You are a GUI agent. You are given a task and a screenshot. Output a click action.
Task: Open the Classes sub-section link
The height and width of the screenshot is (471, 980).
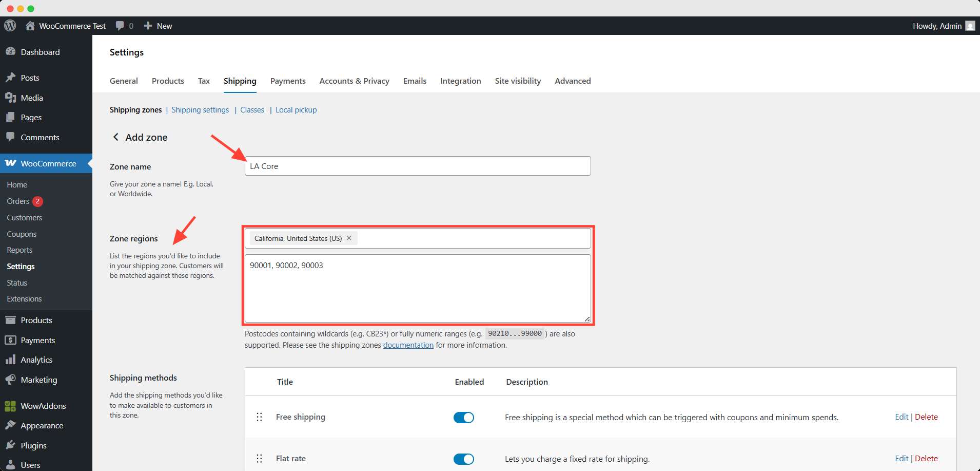coord(252,109)
